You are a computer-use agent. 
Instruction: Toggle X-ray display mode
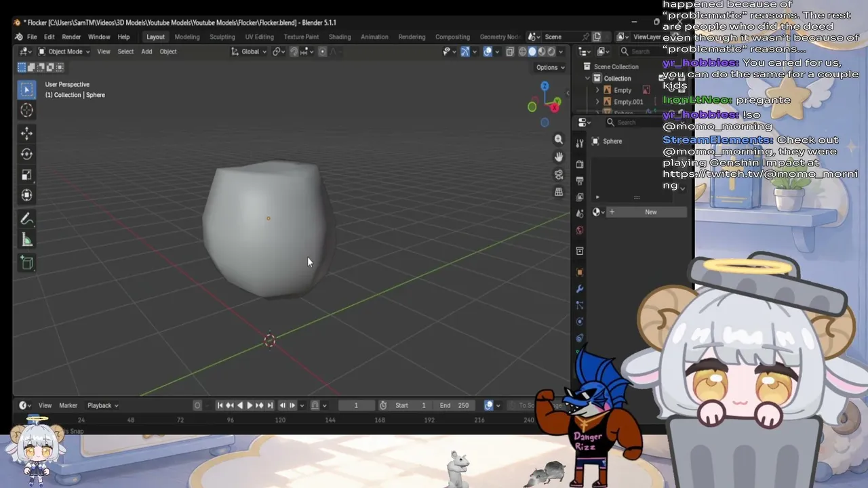pos(510,52)
